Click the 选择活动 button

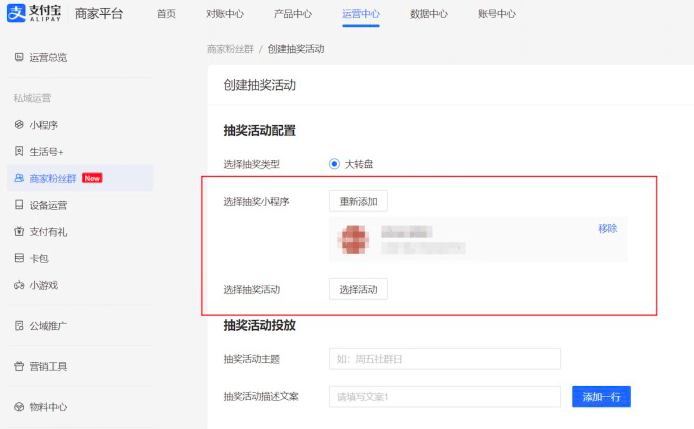[x=358, y=289]
